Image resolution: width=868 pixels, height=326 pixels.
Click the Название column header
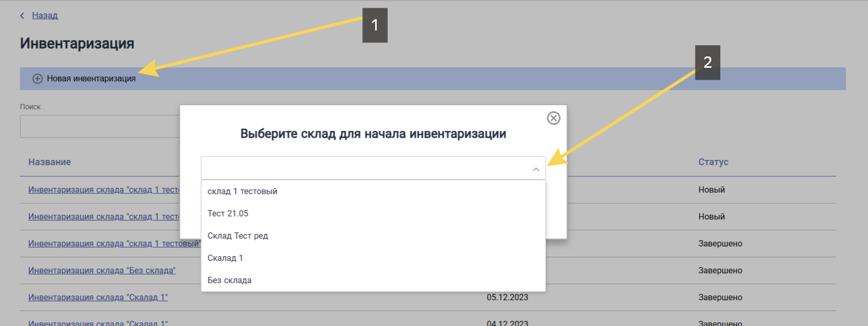tap(50, 162)
